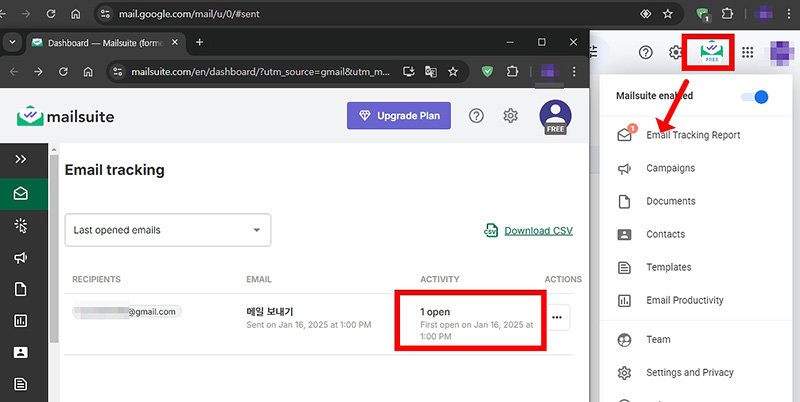Open Gmail account avatar

click(782, 52)
